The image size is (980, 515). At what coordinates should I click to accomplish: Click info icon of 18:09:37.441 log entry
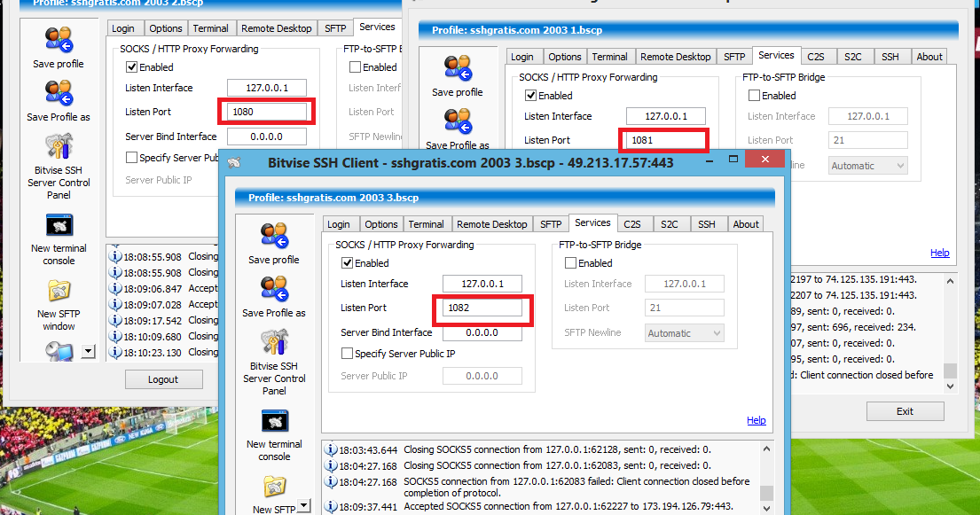331,506
